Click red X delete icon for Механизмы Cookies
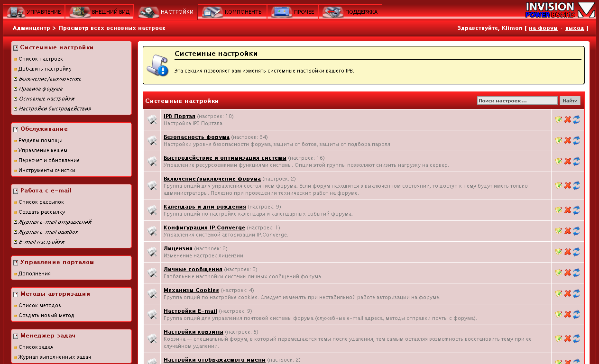Viewport: 599px width, 364px height. 567,293
